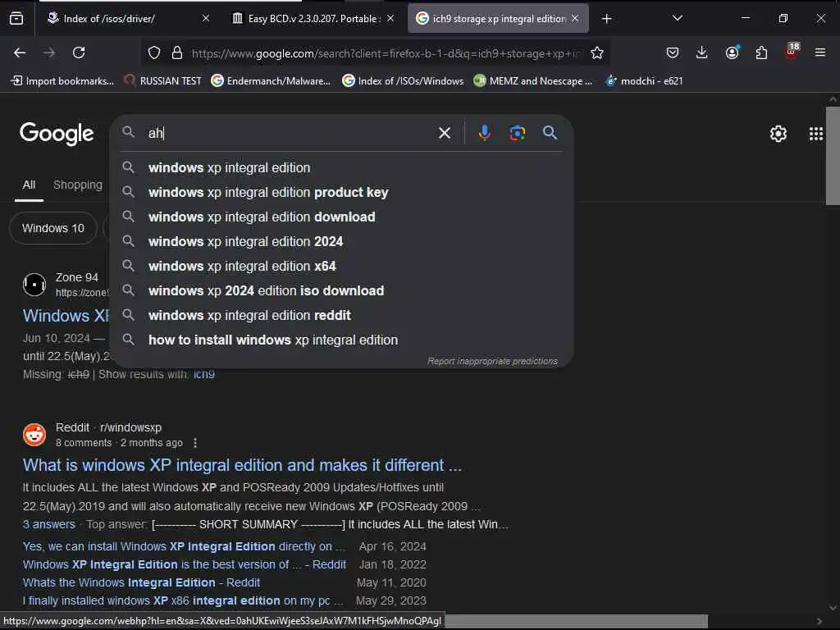
Task: Choose suggestion xp 2024 edition iso download
Action: coord(343,291)
